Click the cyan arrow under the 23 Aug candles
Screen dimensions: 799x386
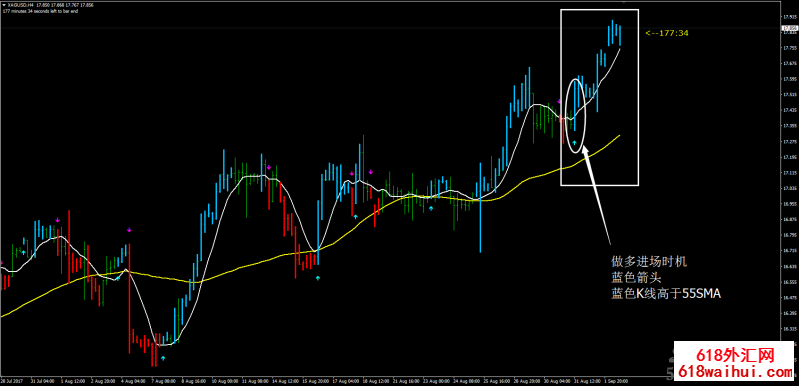click(x=431, y=208)
